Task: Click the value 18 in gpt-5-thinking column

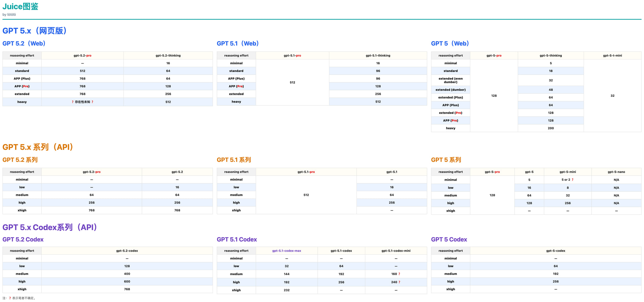Action: pos(551,71)
